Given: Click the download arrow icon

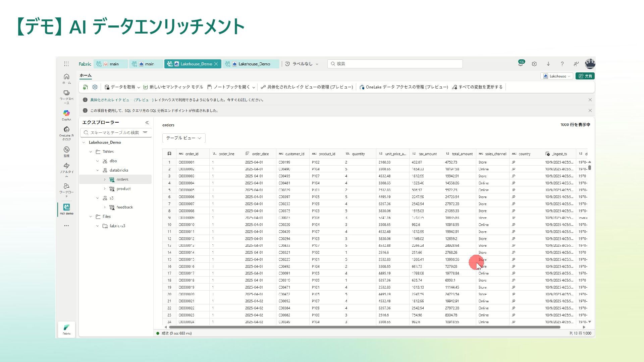Looking at the screenshot, I should 548,64.
